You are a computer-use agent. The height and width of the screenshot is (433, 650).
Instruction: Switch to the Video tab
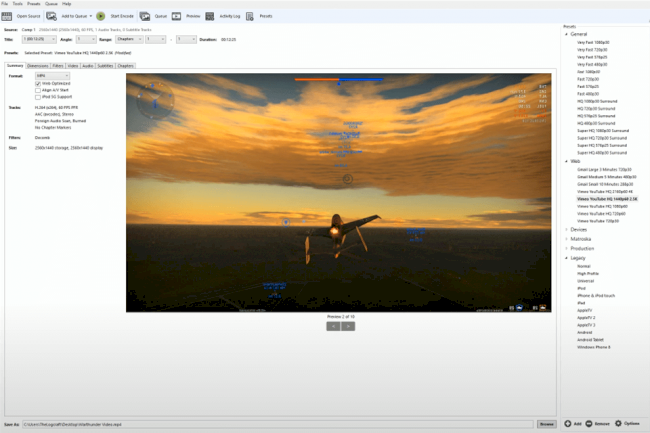[x=73, y=66]
